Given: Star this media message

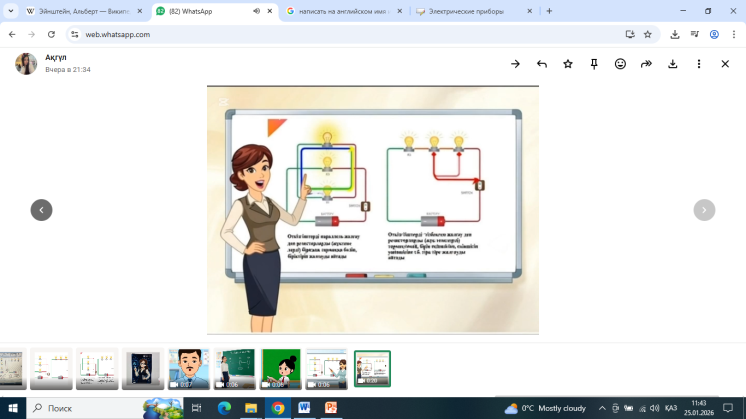Looking at the screenshot, I should [x=568, y=64].
